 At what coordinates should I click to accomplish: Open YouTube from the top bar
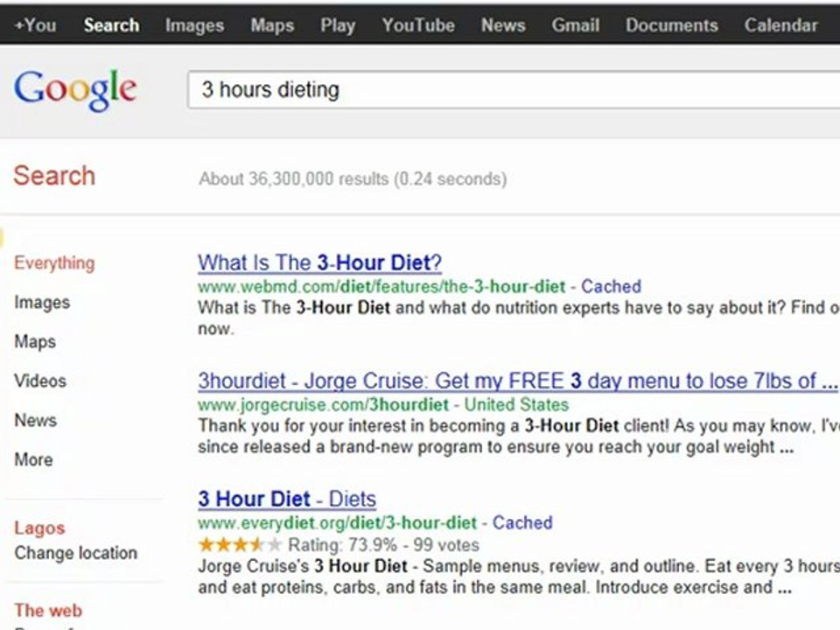418,25
